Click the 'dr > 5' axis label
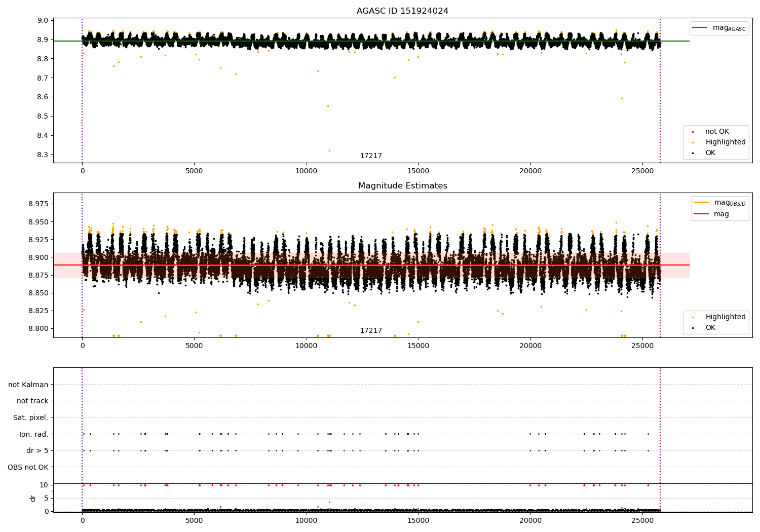Image resolution: width=760 pixels, height=532 pixels. pyautogui.click(x=37, y=450)
